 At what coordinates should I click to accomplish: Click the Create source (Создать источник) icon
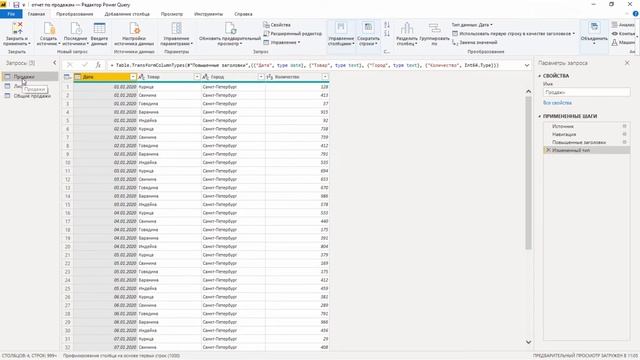(x=49, y=28)
